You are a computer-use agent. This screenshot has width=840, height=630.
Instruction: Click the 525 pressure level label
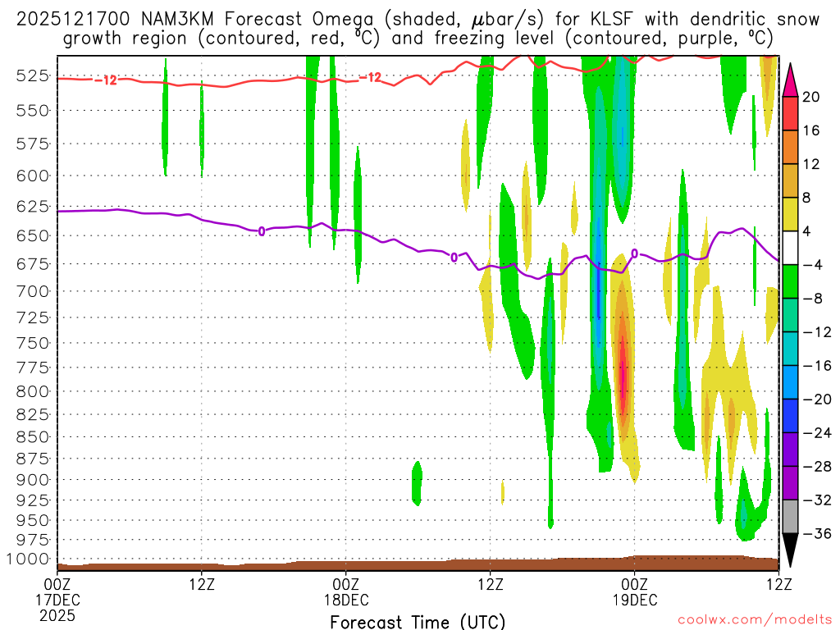(33, 75)
